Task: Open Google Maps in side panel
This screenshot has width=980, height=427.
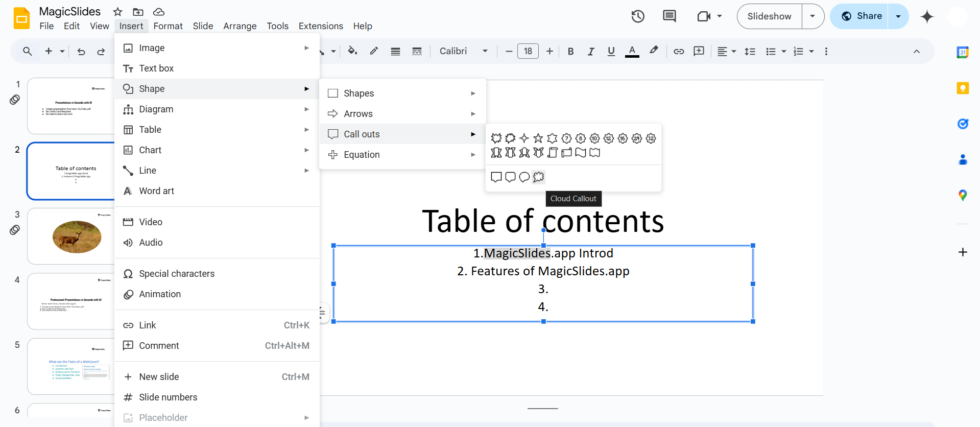Action: coord(963,195)
